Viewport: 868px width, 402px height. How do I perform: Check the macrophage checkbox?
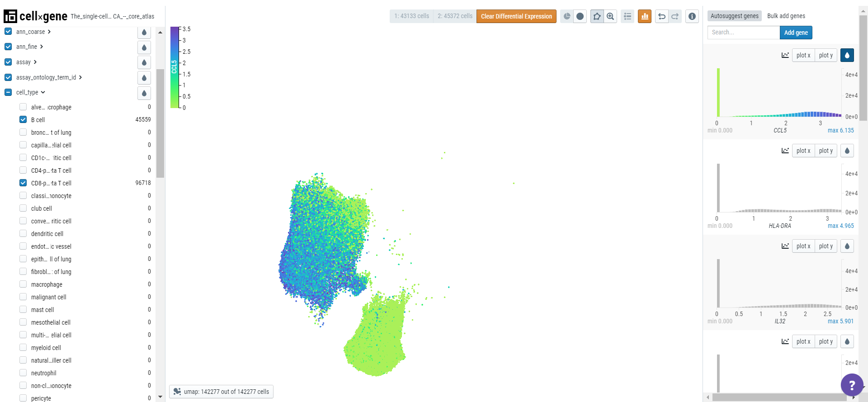tap(23, 284)
